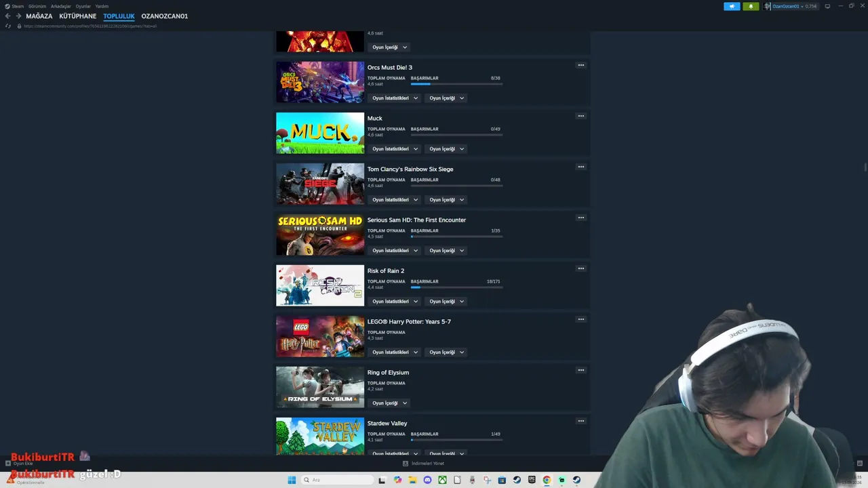Click the Ring of Elysium thumbnail

point(320,387)
